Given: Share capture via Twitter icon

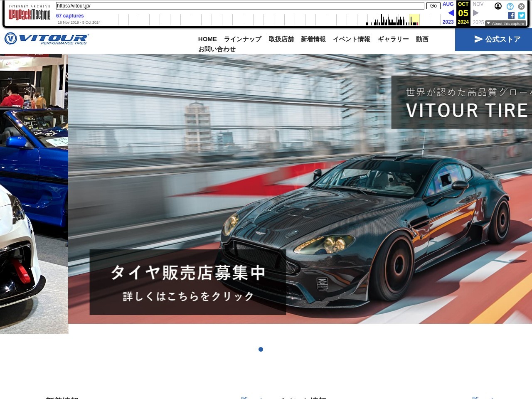Looking at the screenshot, I should [522, 15].
